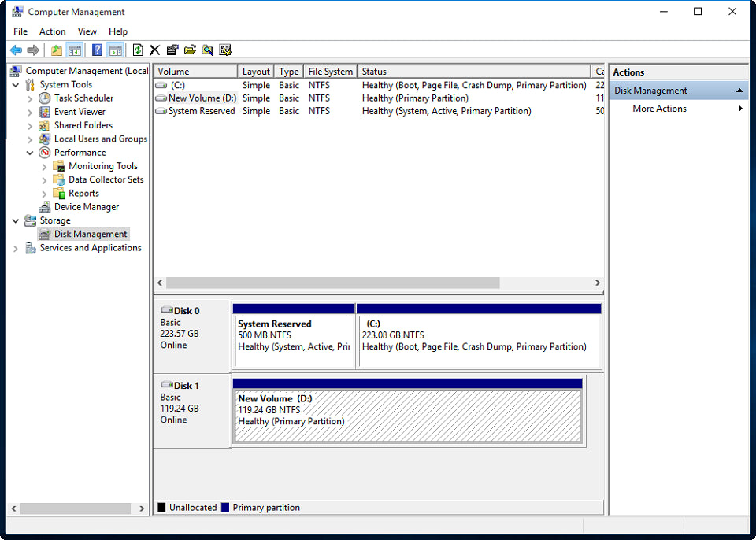Viewport: 756px width, 540px height.
Task: Open the Action menu
Action: (x=52, y=31)
